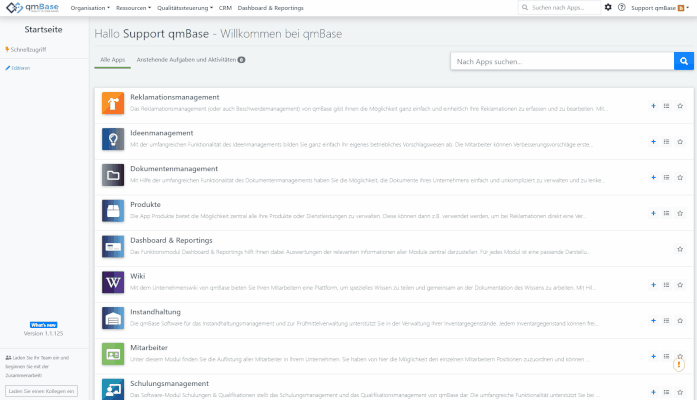Screen dimensions: 697x400
Task: Click the orange exclamation notification badge
Action: tap(679, 365)
